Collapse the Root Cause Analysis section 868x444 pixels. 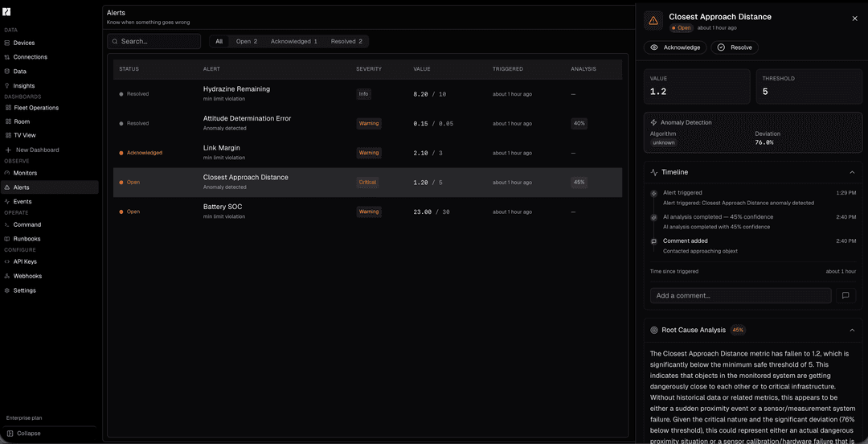tap(852, 330)
